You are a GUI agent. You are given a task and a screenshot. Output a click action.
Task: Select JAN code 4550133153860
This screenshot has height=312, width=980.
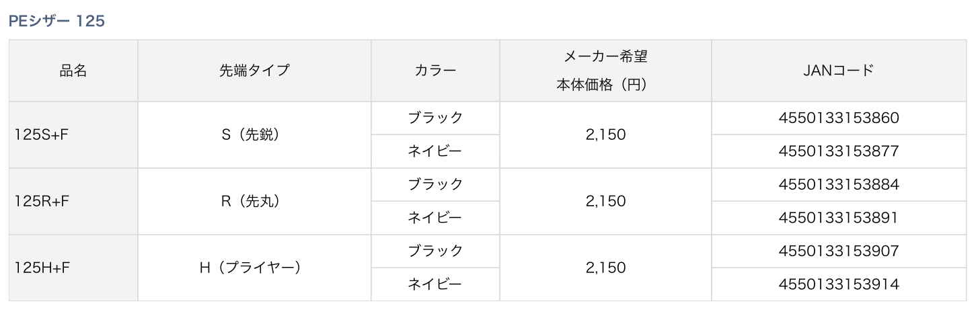(838, 118)
